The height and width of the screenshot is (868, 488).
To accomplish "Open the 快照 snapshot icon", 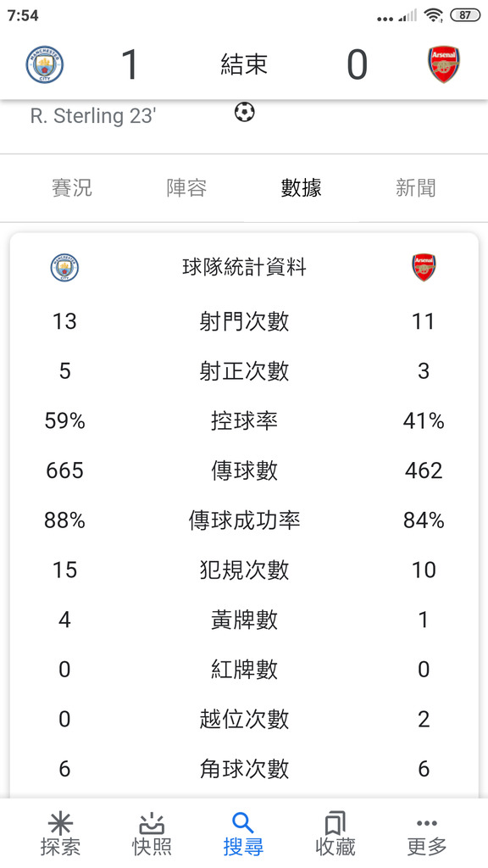I will click(x=152, y=824).
